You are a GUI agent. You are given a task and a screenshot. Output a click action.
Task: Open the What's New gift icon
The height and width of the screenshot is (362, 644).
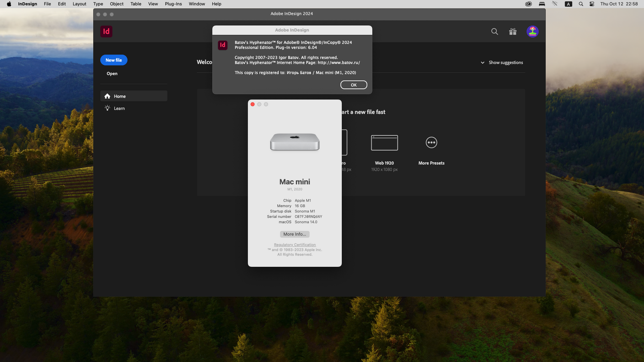513,31
